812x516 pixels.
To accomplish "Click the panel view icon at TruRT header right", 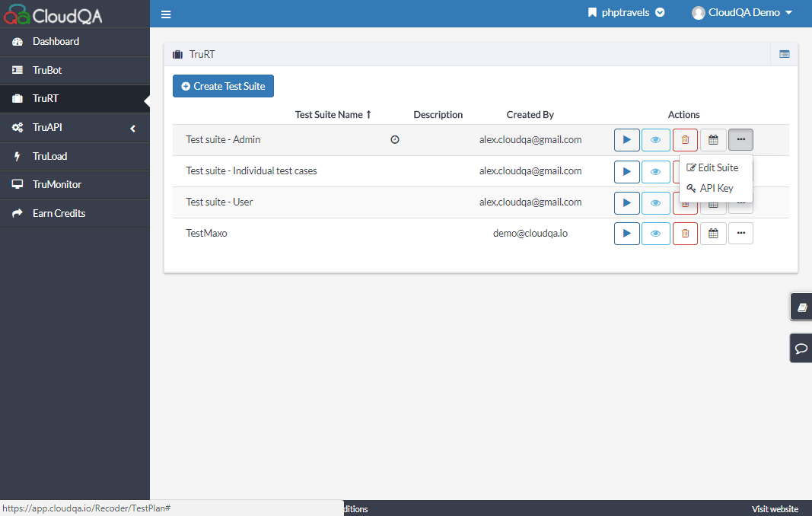I will 784,54.
